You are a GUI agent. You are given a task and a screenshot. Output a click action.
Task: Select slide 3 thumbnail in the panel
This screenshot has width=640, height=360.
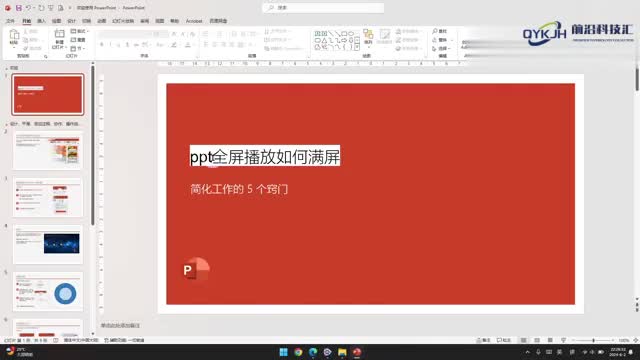point(48,197)
